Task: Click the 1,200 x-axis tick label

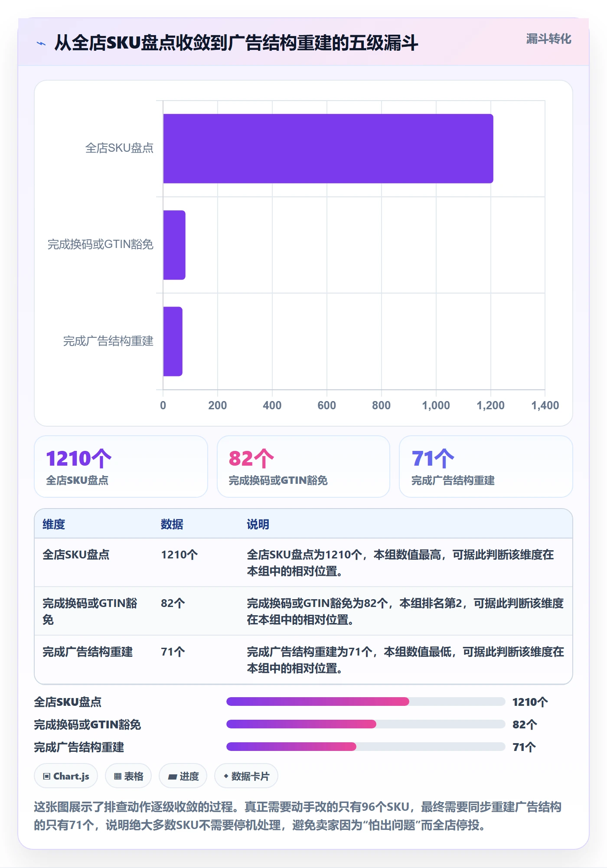Action: 490,405
